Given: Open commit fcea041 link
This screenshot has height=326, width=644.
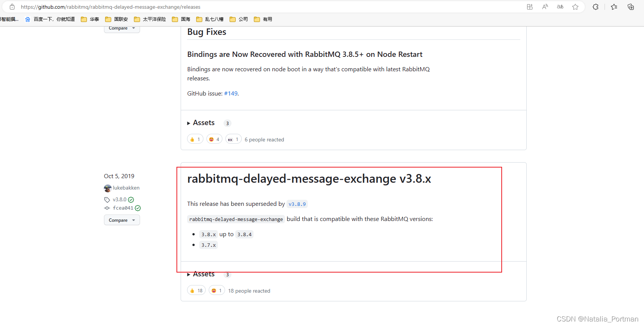Looking at the screenshot, I should tap(123, 208).
